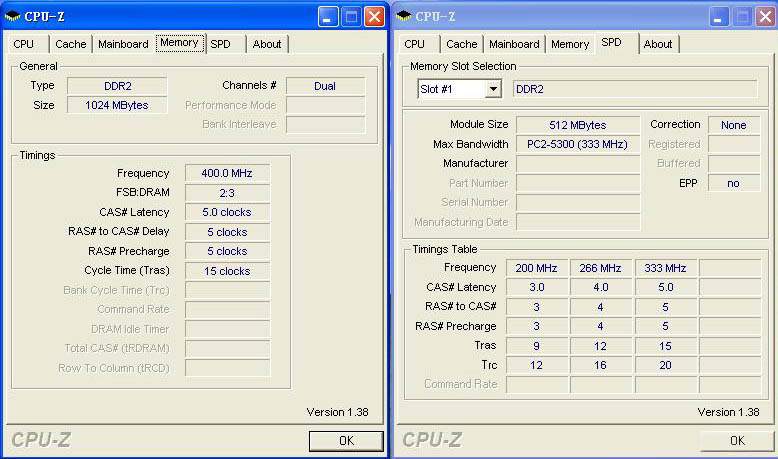The width and height of the screenshot is (778, 459).
Task: Click OK button in left Memory window
Action: tap(346, 441)
